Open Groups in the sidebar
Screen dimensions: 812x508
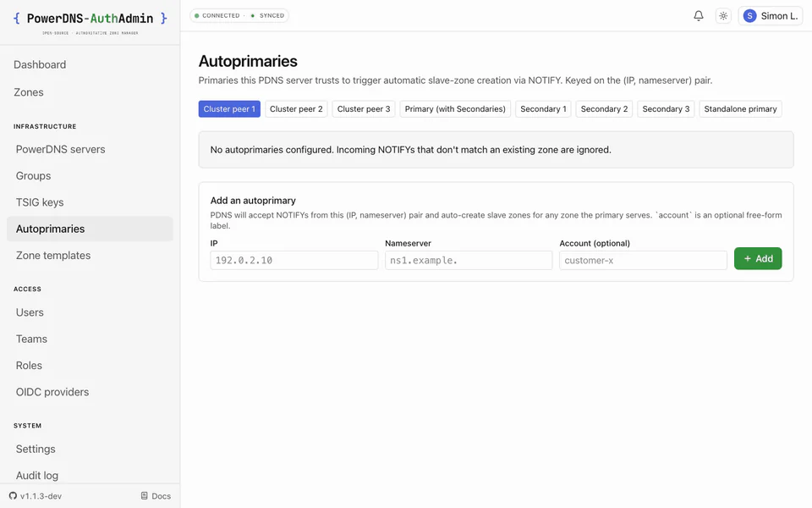pos(33,176)
